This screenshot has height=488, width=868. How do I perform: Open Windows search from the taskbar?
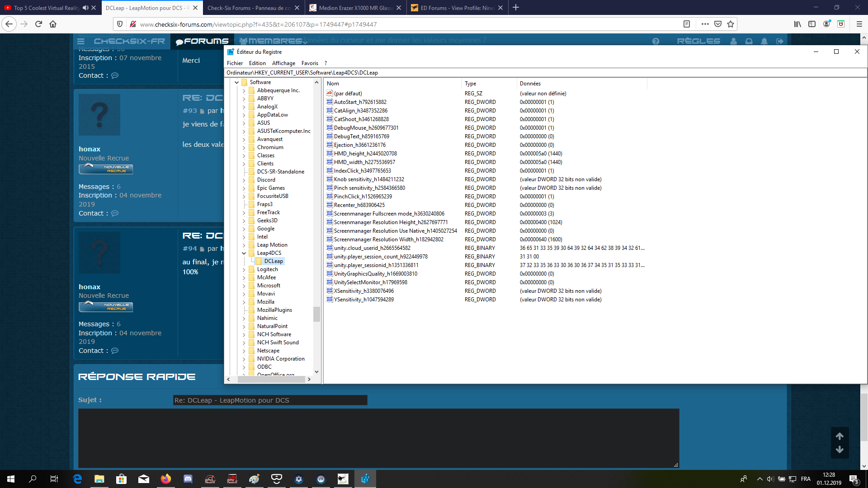point(33,479)
